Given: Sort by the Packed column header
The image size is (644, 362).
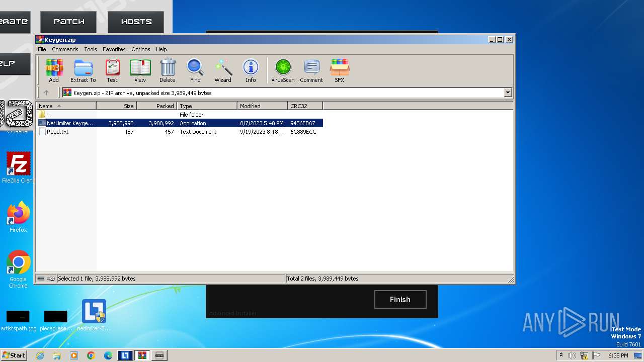Looking at the screenshot, I should [156, 106].
